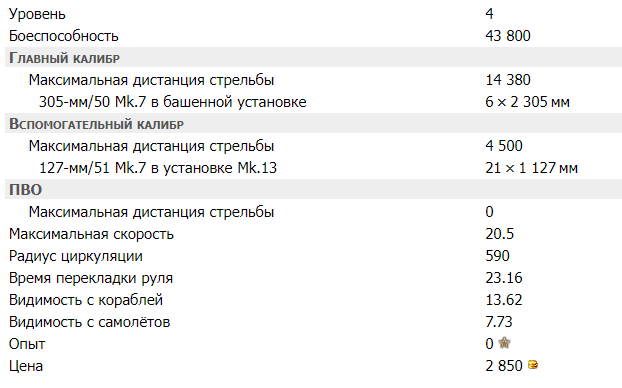Image resolution: width=622 pixels, height=388 pixels.
Task: Select the Главный калибр section header
Action: [x=313, y=58]
